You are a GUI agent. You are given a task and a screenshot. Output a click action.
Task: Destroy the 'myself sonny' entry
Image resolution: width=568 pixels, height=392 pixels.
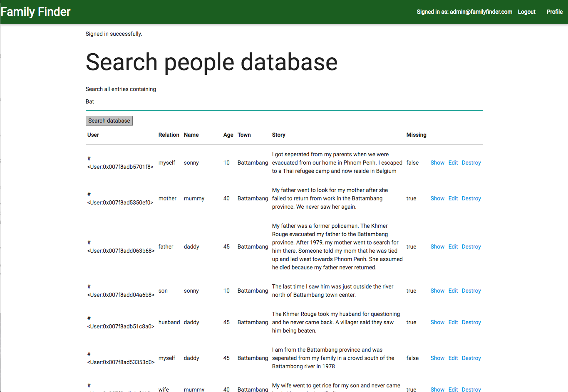(x=471, y=163)
